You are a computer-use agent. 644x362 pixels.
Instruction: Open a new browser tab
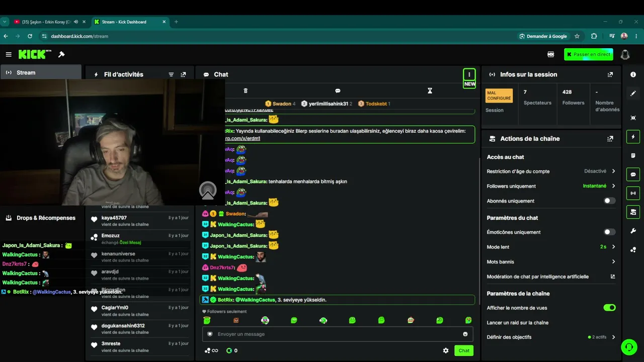176,22
